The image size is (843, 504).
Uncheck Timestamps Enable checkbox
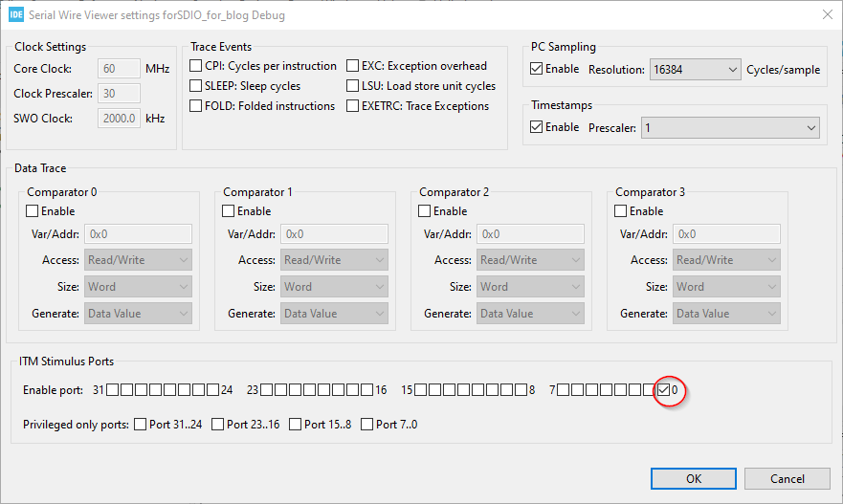(536, 127)
